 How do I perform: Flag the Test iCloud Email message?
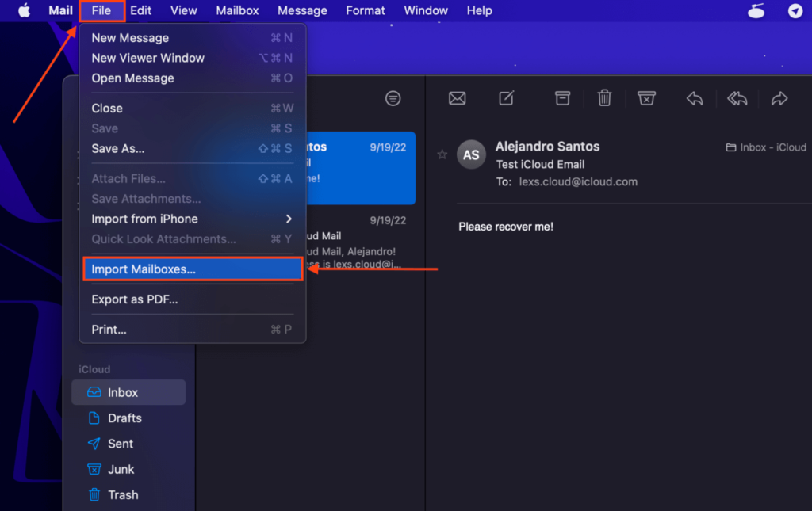click(442, 154)
